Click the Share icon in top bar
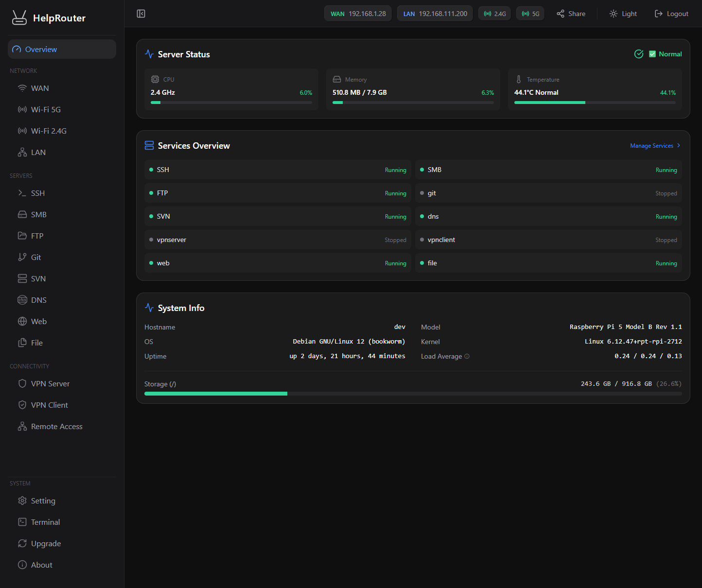Viewport: 702px width, 588px height. [x=560, y=13]
